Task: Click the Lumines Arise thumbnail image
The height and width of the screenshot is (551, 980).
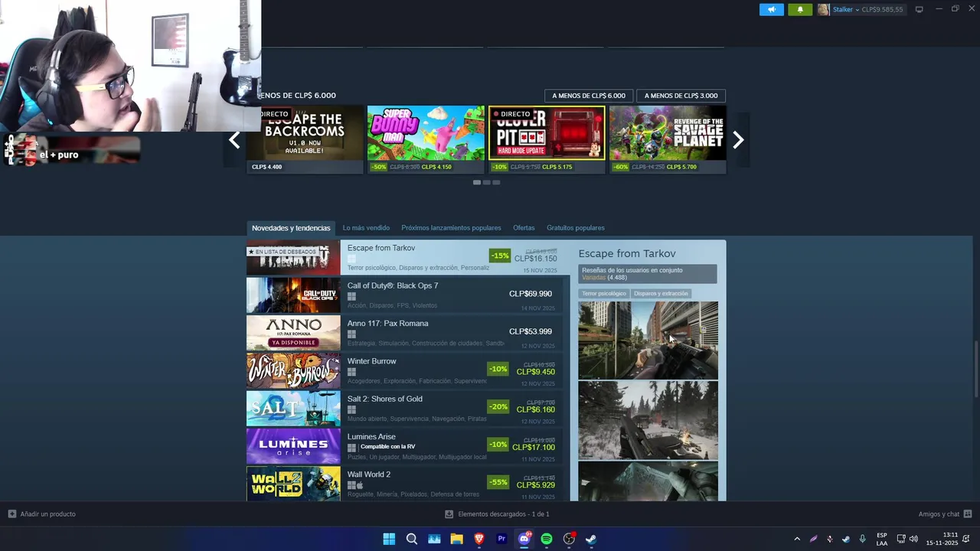Action: [293, 446]
